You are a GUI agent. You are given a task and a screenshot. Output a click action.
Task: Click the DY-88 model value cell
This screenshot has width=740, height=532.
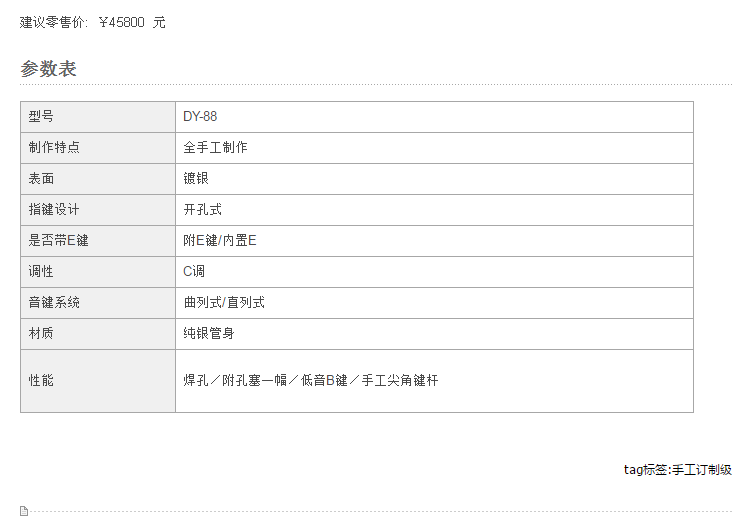click(x=434, y=117)
